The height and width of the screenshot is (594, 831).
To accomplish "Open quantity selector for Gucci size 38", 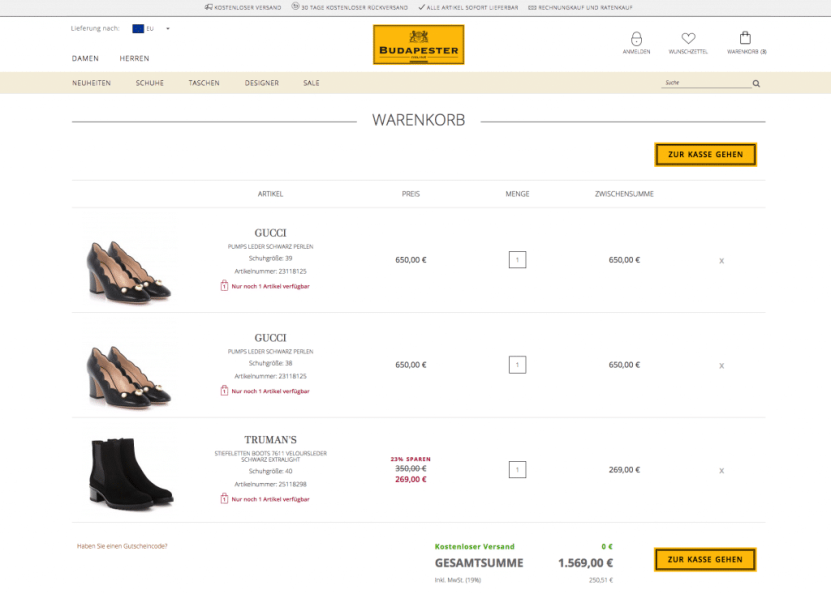I will [517, 365].
